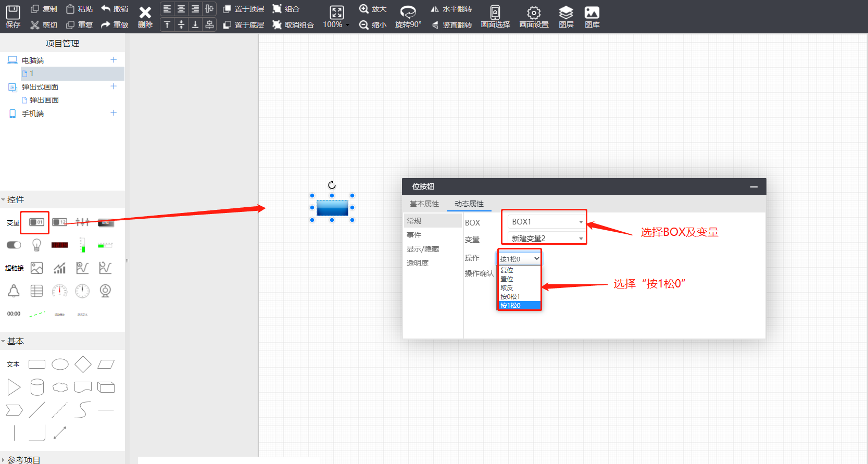Pick the vertical level gauge control
Viewport: 868px width, 464px height.
click(82, 245)
